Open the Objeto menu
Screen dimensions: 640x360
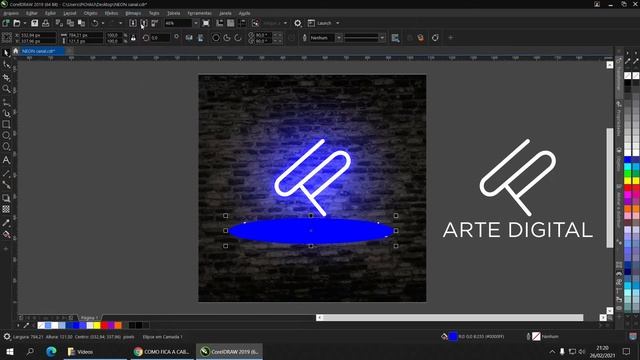[90, 13]
